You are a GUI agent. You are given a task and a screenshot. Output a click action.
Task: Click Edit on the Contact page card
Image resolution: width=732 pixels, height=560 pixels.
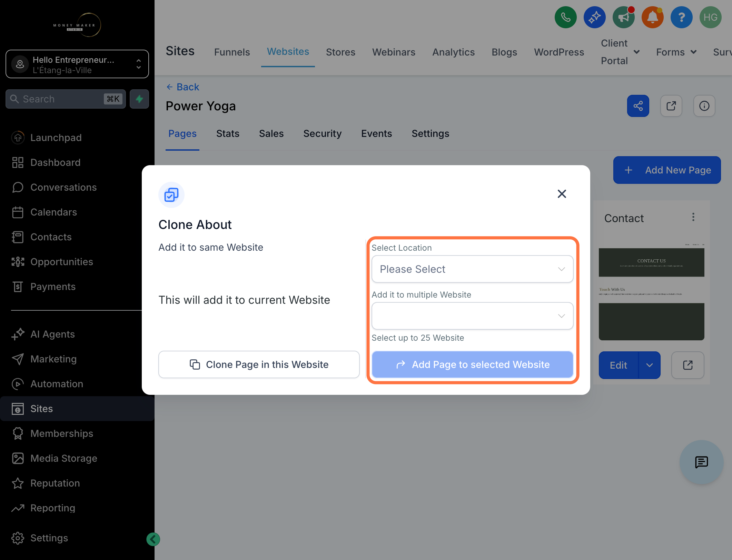click(x=619, y=365)
